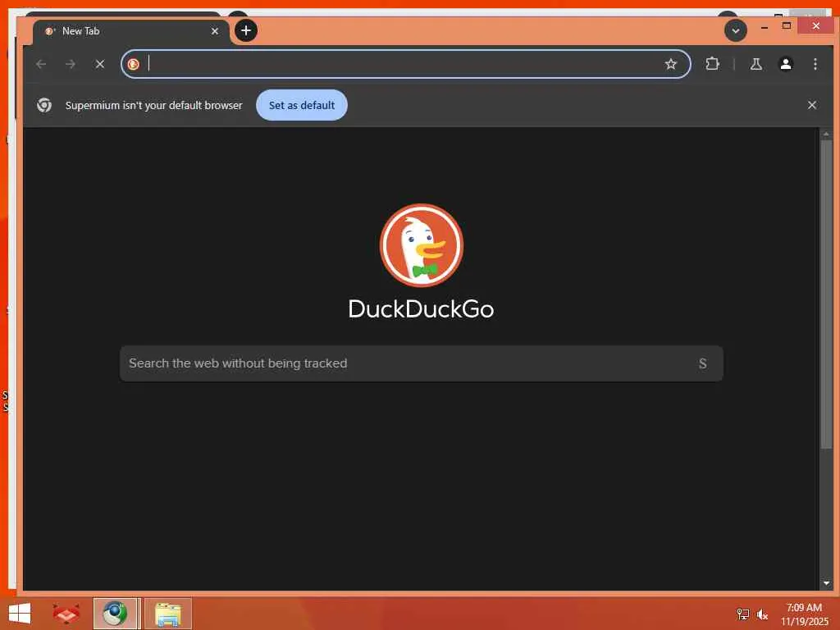Click the scrollbar up arrow

click(x=826, y=134)
